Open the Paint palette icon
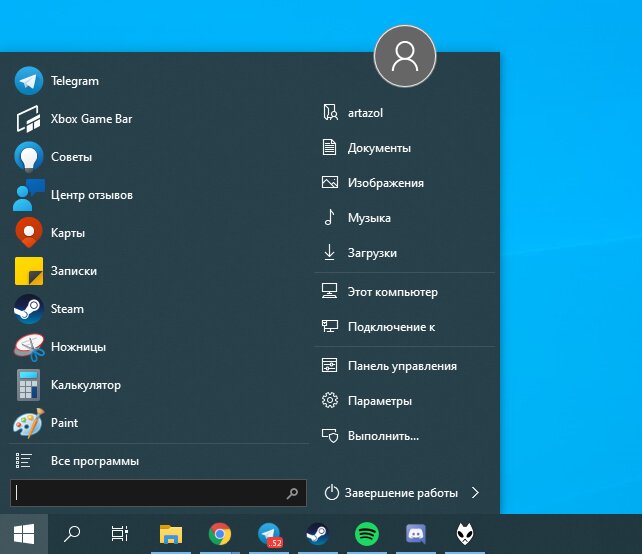Image resolution: width=642 pixels, height=554 pixels. click(29, 423)
